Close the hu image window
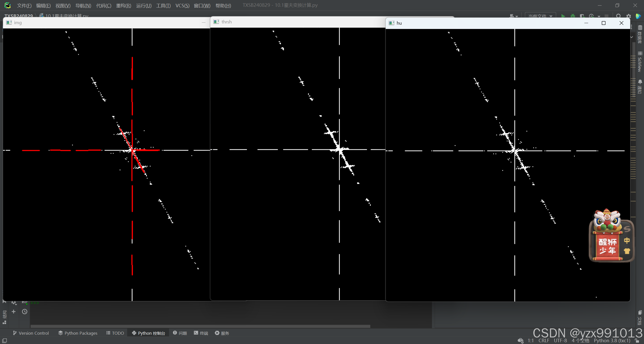 click(621, 23)
